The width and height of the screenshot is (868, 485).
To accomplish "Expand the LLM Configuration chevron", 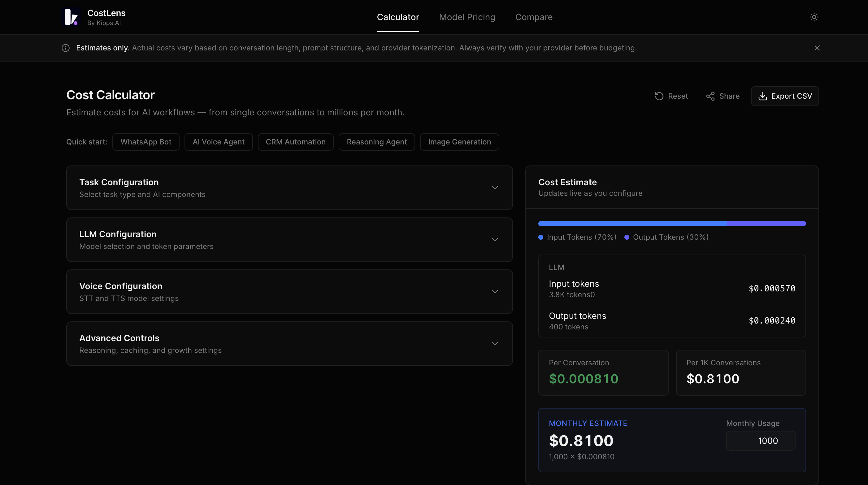I will (495, 240).
